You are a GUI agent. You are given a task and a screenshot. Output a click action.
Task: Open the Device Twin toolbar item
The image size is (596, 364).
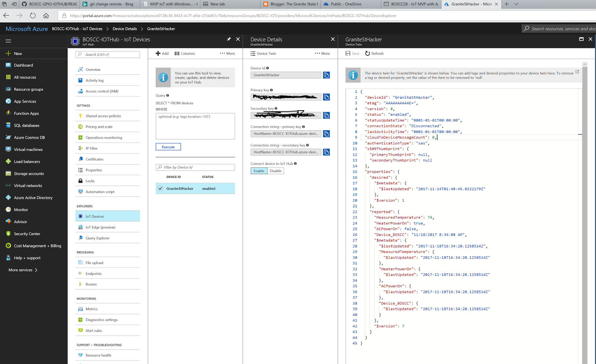click(x=263, y=54)
